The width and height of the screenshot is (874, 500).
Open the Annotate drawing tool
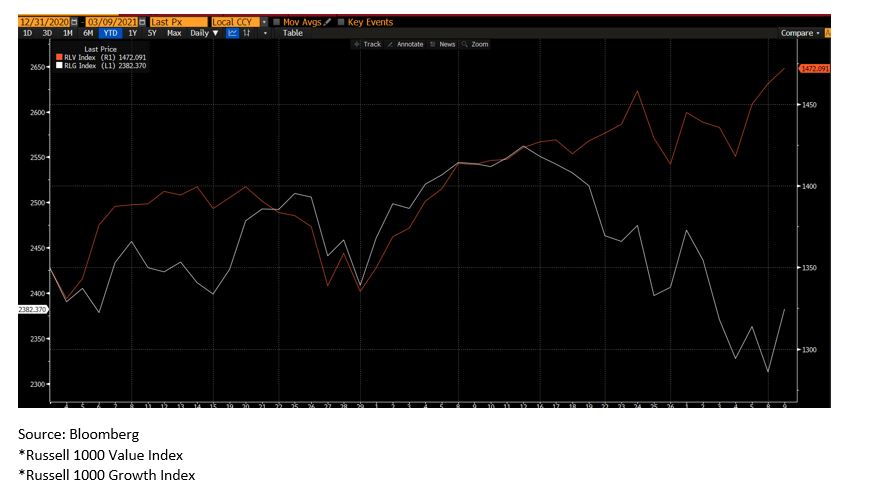(405, 44)
